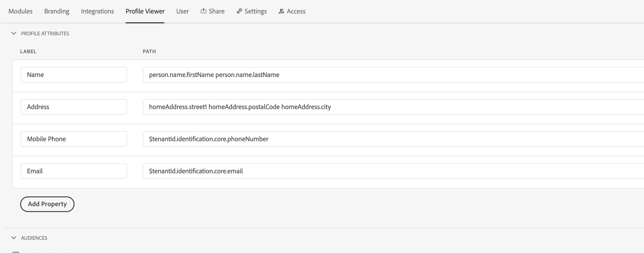The height and width of the screenshot is (253, 644).
Task: Open the Modules tab
Action: (21, 11)
